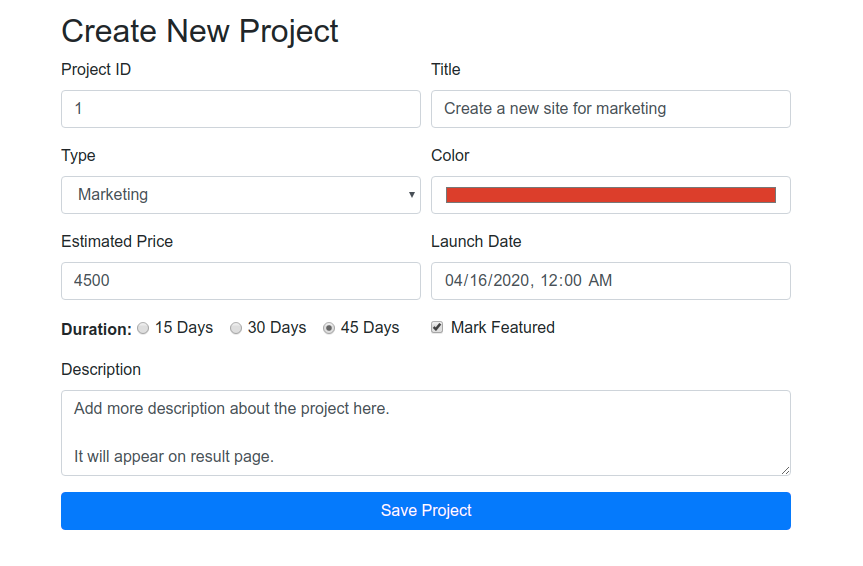The width and height of the screenshot is (863, 566).
Task: Click the Estimated Price field containing 4500
Action: [240, 281]
